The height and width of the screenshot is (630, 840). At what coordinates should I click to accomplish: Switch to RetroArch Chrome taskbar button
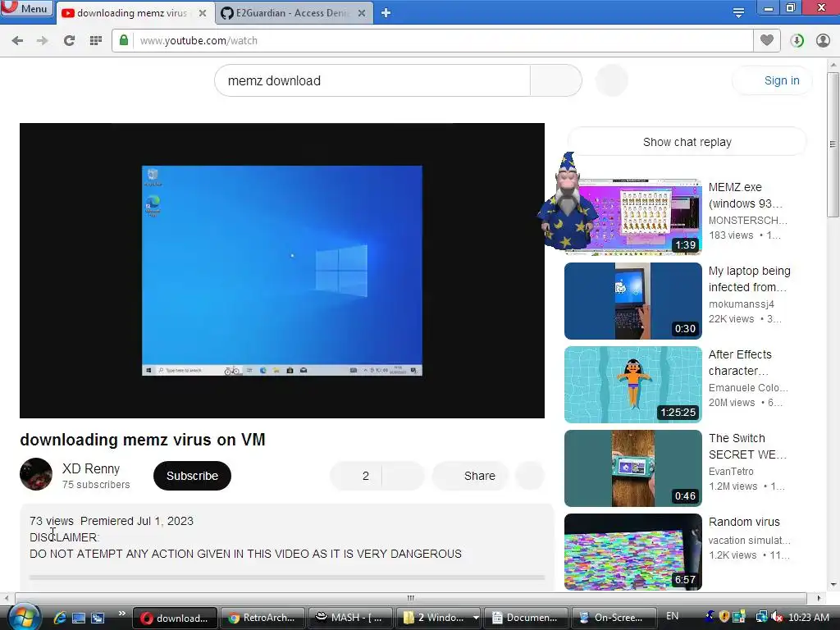(262, 618)
